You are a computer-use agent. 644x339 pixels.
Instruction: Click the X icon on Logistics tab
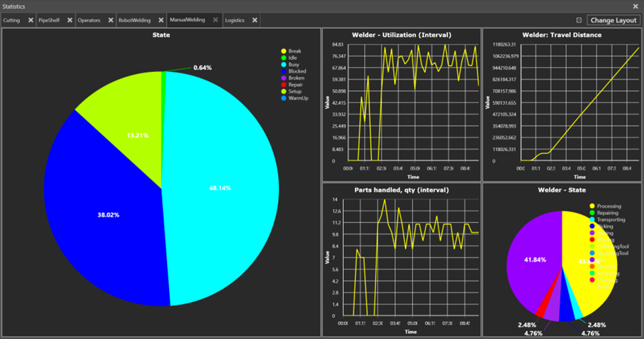coord(255,21)
